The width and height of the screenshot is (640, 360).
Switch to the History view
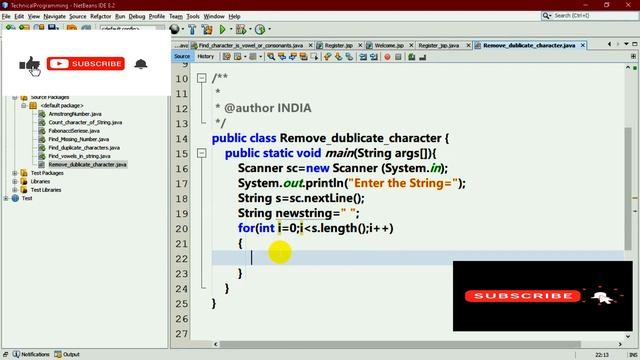206,56
